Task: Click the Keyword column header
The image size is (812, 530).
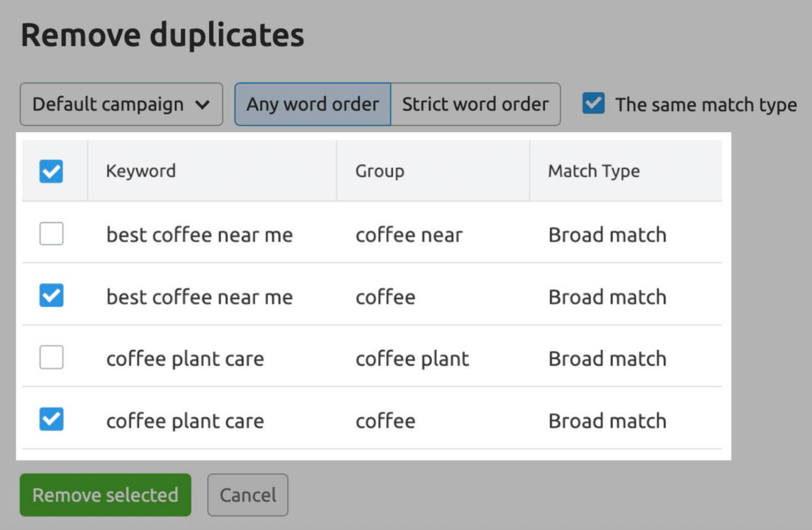Action: [x=141, y=171]
